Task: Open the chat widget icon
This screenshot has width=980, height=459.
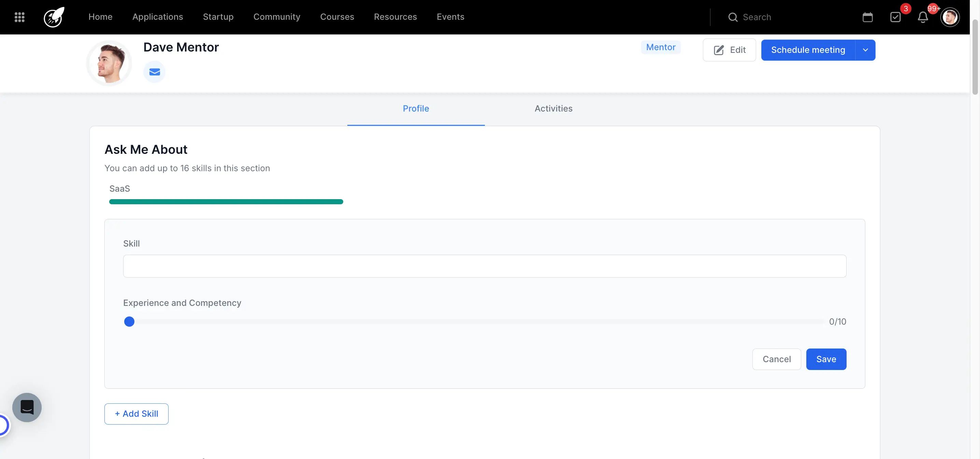Action: [x=27, y=407]
